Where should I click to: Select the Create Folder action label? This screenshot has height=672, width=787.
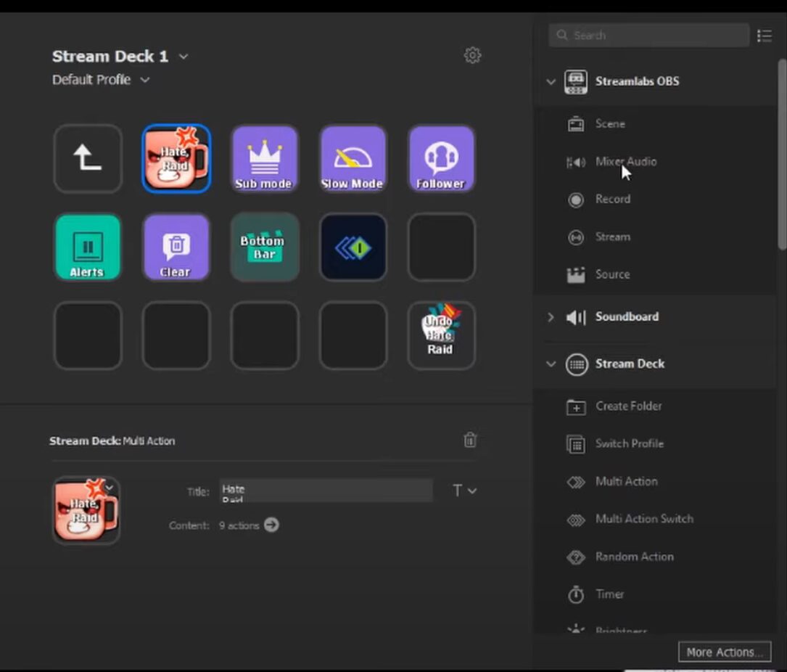coord(628,406)
